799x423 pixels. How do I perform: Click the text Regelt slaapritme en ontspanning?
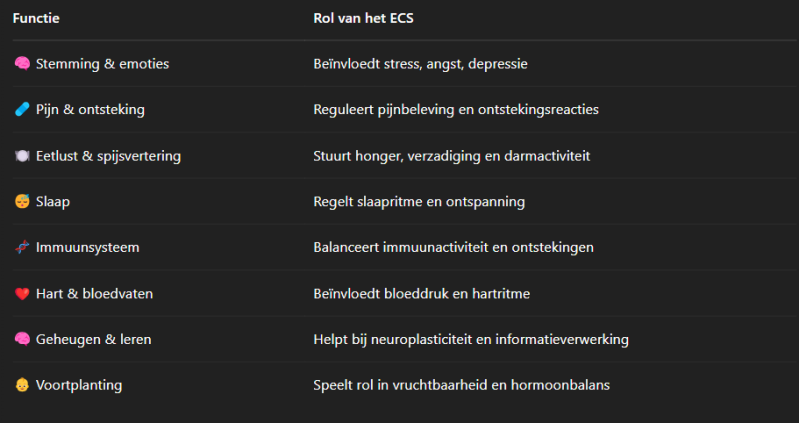tap(419, 202)
